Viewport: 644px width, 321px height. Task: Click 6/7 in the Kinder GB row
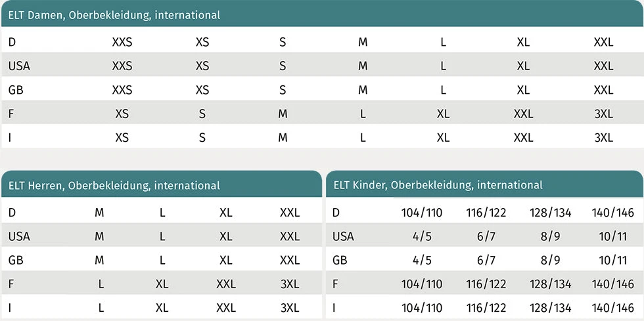(486, 260)
